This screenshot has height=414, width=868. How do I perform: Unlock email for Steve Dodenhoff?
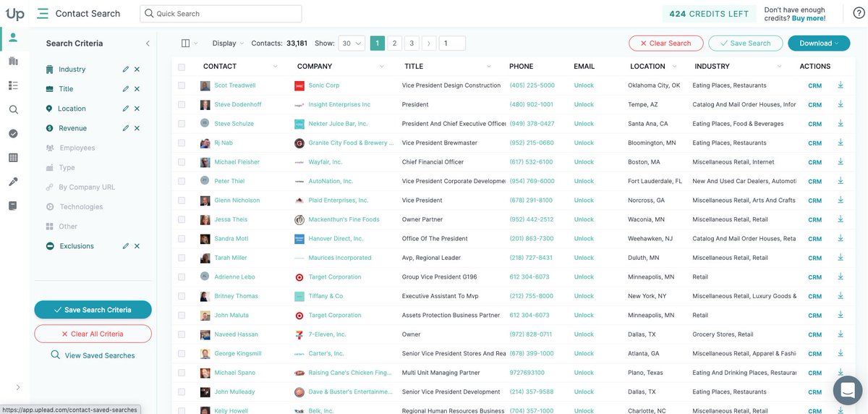coord(584,104)
